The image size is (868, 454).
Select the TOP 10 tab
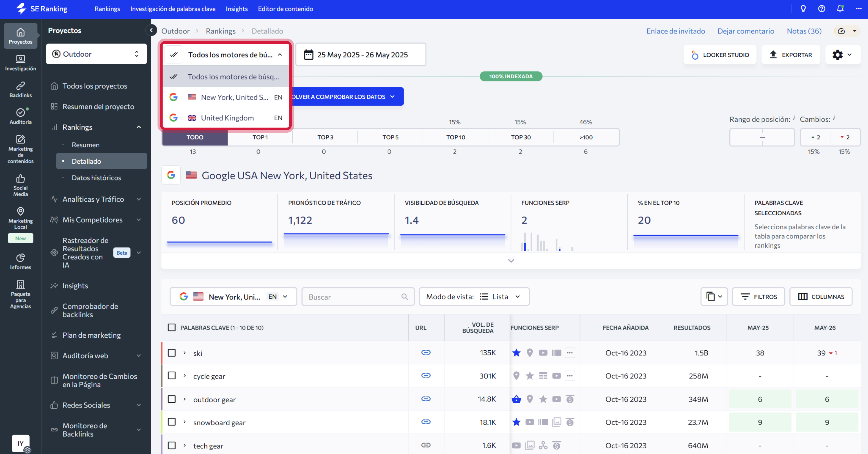tap(455, 137)
